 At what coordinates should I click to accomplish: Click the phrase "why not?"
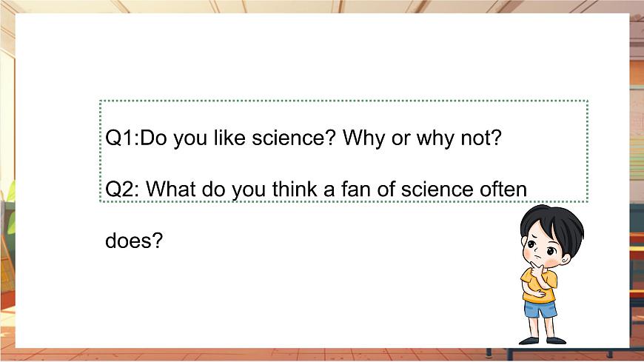(x=459, y=138)
